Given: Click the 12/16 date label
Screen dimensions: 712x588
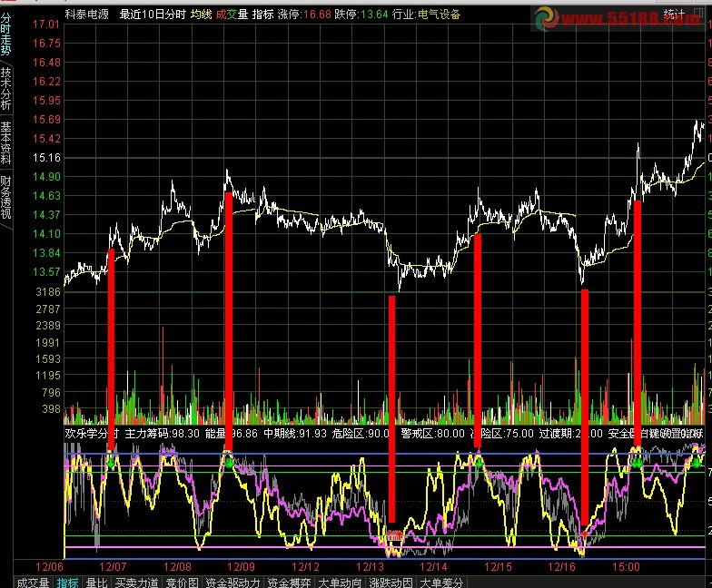Looking at the screenshot, I should pyautogui.click(x=561, y=566).
